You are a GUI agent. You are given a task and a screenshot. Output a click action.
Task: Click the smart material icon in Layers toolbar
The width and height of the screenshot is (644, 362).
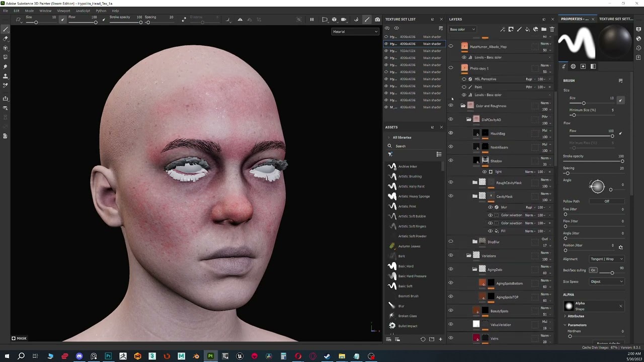[x=536, y=29]
